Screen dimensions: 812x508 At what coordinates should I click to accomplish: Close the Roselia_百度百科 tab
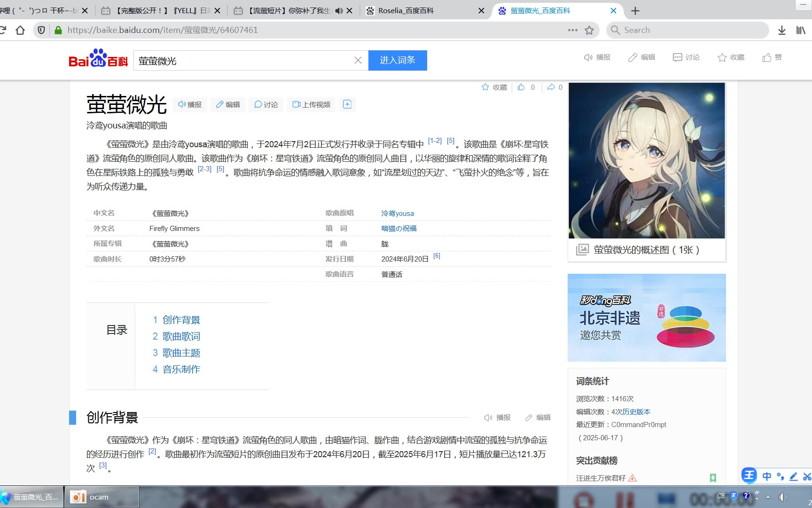[x=481, y=11]
